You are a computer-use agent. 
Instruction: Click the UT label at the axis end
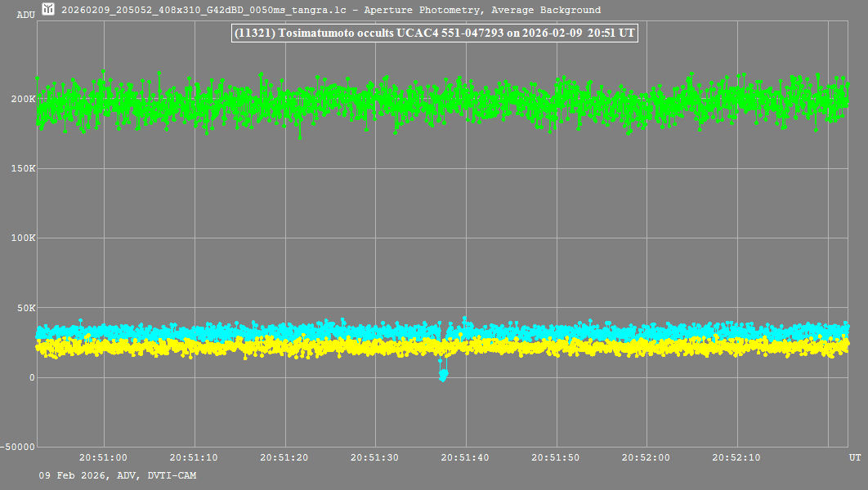pos(854,458)
